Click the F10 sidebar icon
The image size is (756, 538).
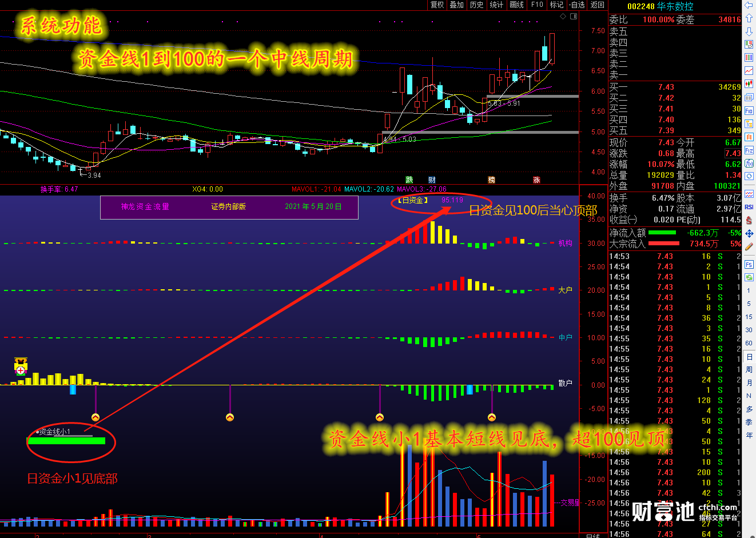[749, 110]
